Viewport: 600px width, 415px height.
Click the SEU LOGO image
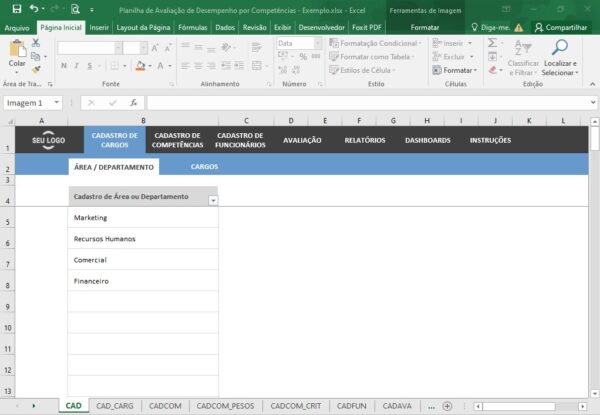point(49,140)
